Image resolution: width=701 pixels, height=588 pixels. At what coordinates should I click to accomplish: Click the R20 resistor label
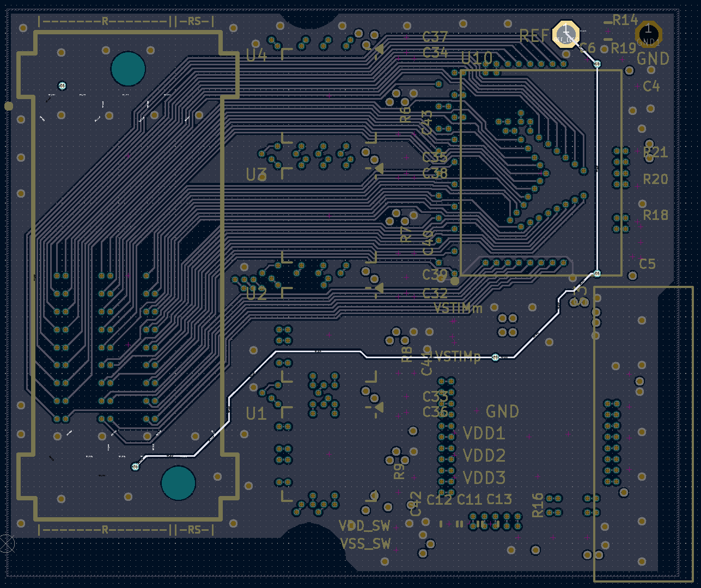click(655, 179)
